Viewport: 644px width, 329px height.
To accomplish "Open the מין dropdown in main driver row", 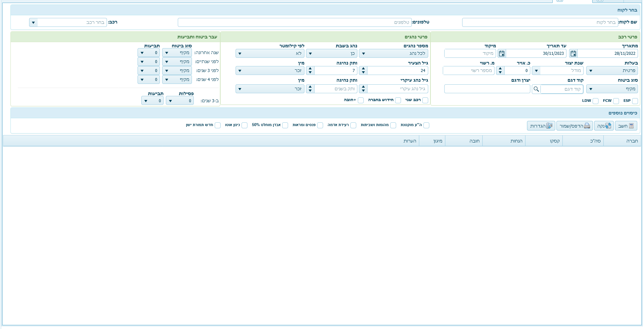I will pos(270,89).
